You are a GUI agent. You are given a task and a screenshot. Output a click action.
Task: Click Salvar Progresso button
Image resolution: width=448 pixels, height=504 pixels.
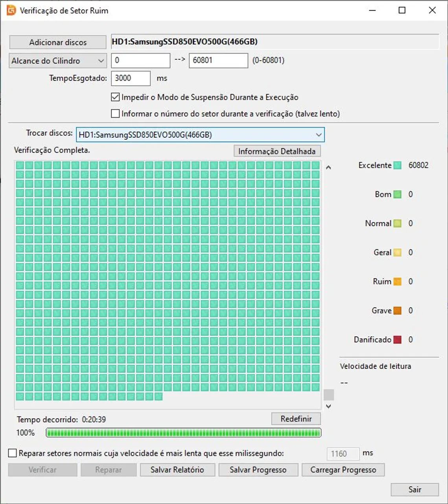[x=258, y=470]
